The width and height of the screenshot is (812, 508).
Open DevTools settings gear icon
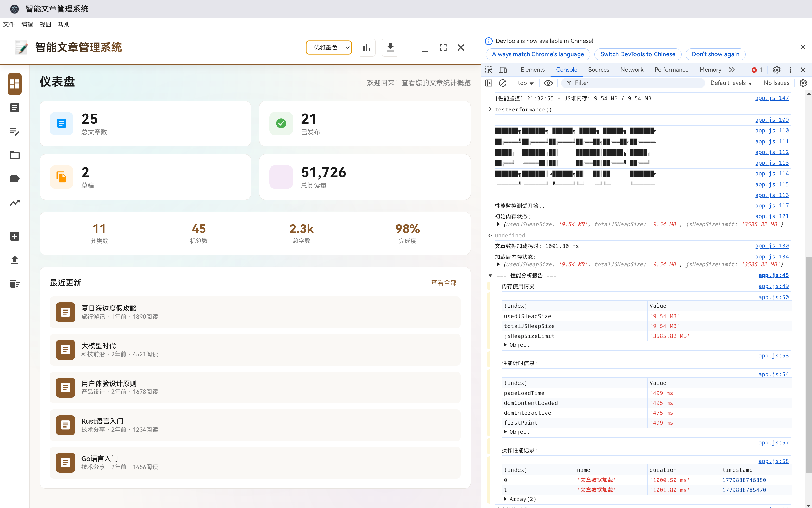[x=776, y=70]
